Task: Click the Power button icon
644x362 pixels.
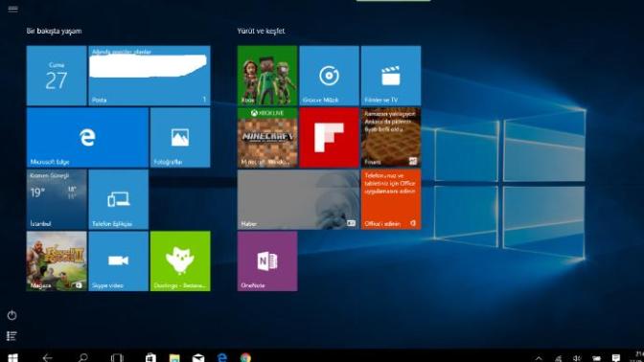Action: pos(11,315)
